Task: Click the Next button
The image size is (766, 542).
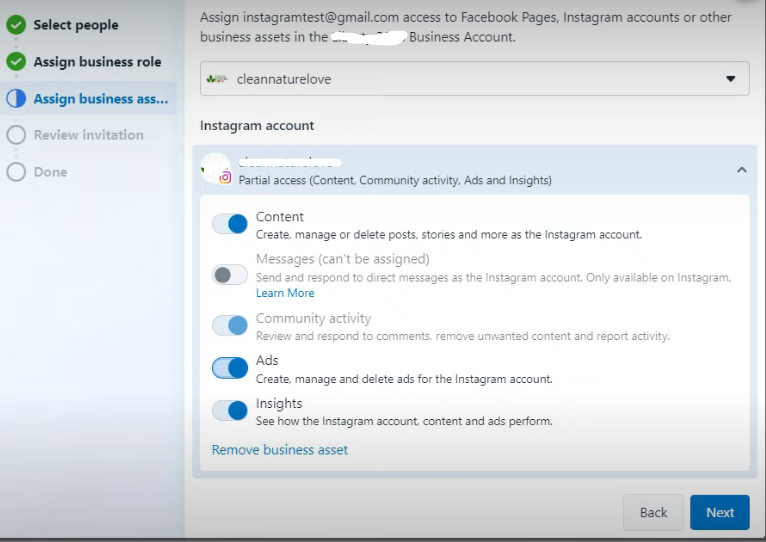Action: [x=720, y=512]
